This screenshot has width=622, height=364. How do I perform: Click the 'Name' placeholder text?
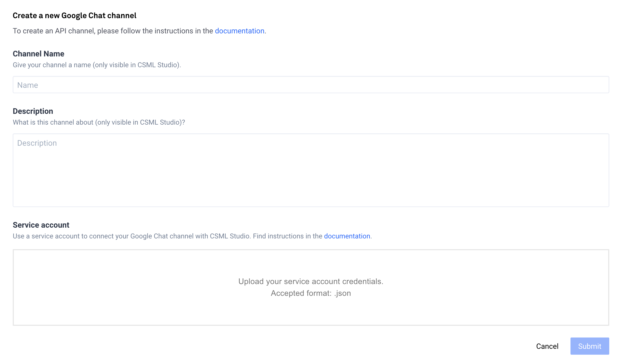pyautogui.click(x=28, y=85)
